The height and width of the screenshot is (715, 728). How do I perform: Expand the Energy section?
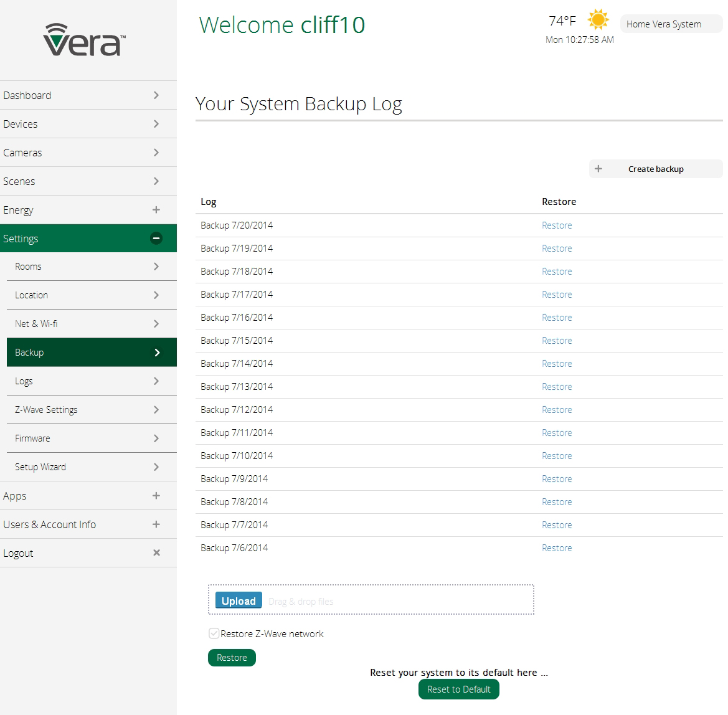(156, 210)
